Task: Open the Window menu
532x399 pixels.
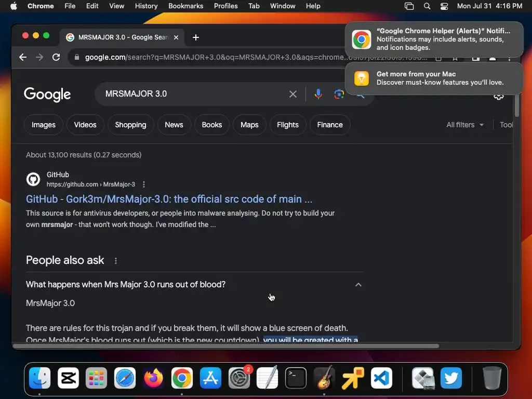Action: [x=283, y=6]
